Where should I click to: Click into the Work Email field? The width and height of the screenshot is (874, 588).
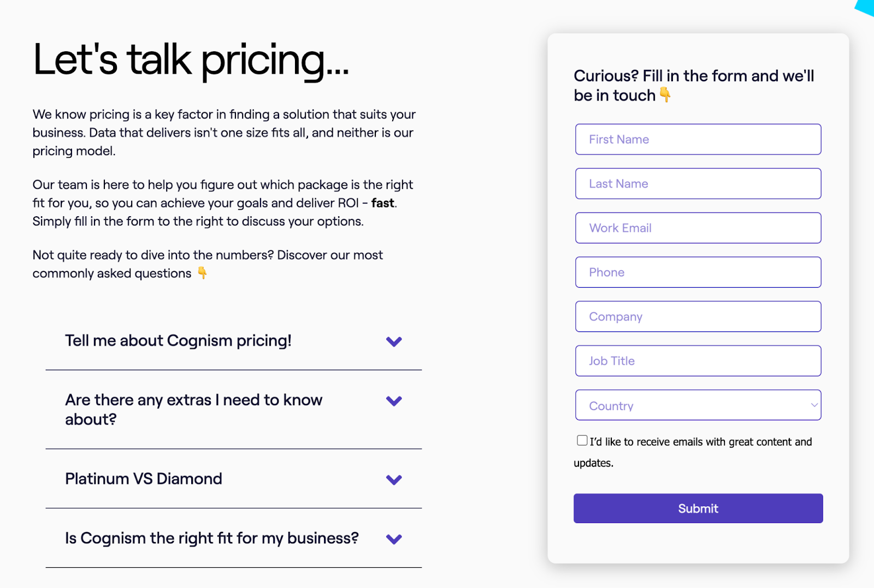[x=698, y=228]
